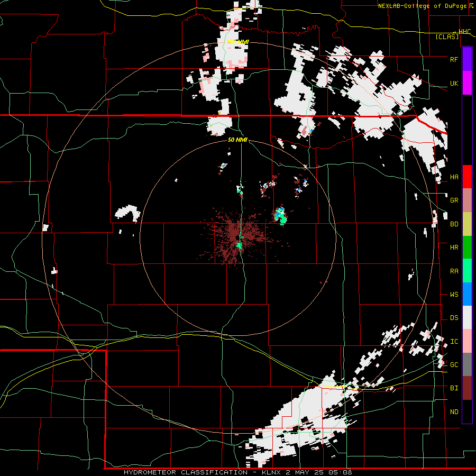
Task: Click the red HA hail legend swatch
Action: coord(467,177)
